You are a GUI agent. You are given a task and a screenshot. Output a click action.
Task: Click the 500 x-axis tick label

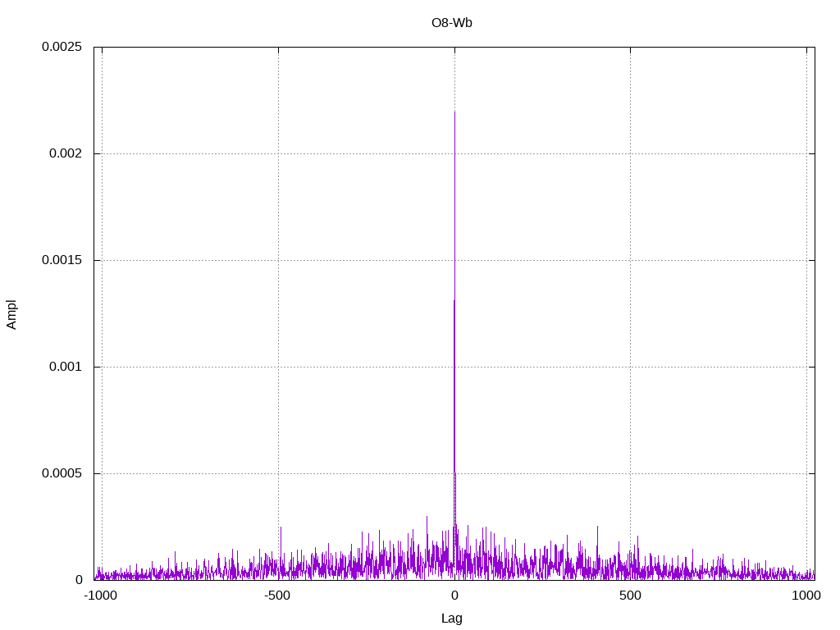point(631,596)
